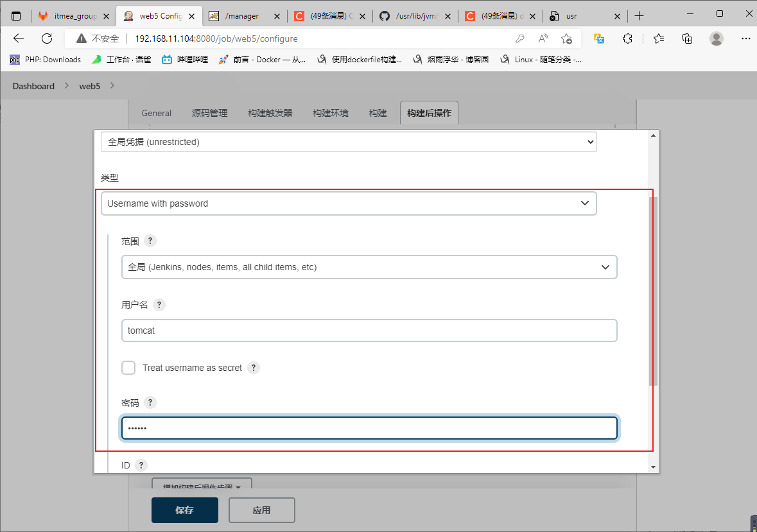Go to Dashboard breadcrumb

pyautogui.click(x=34, y=86)
